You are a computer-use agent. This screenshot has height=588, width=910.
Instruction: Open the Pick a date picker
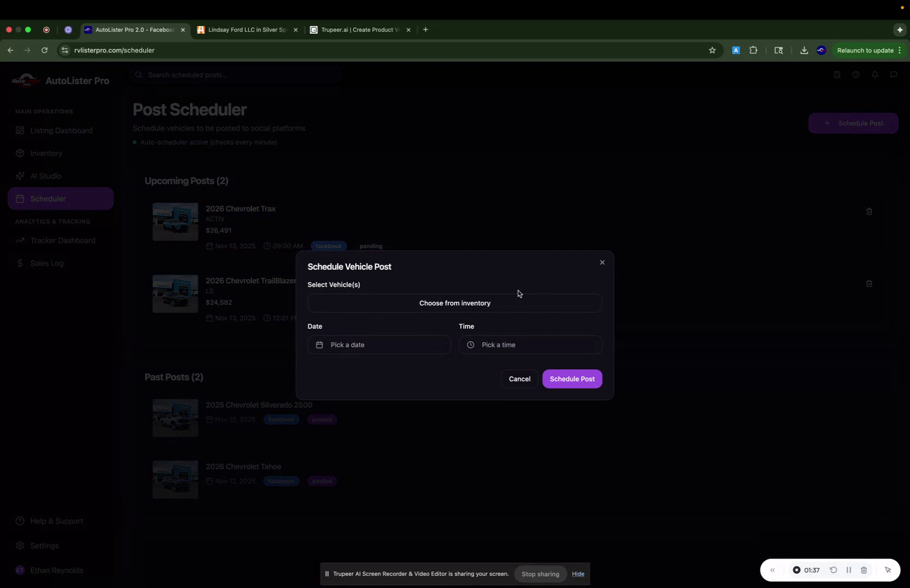pos(379,344)
